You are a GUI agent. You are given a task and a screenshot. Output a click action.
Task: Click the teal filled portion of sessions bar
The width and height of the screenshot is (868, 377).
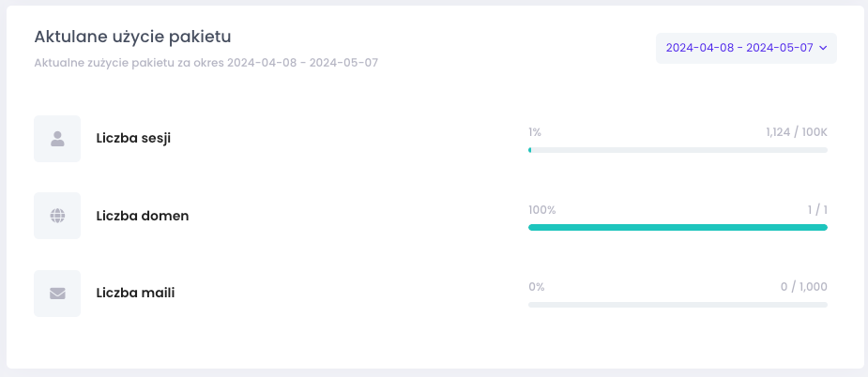[530, 150]
